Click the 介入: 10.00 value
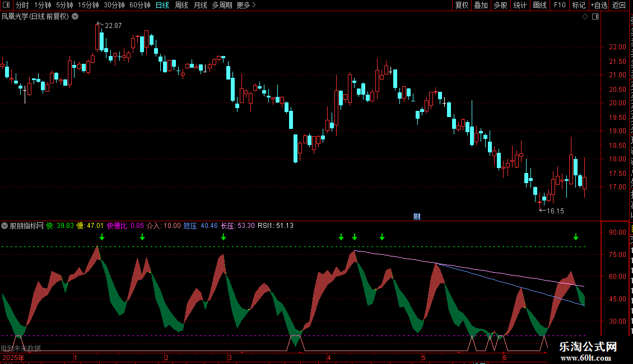 tap(164, 226)
